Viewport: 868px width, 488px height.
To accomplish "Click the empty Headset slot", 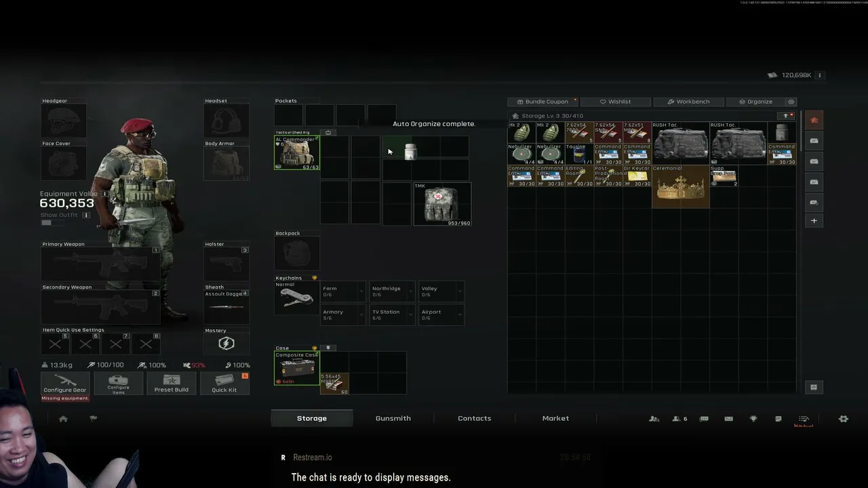I will click(x=226, y=121).
